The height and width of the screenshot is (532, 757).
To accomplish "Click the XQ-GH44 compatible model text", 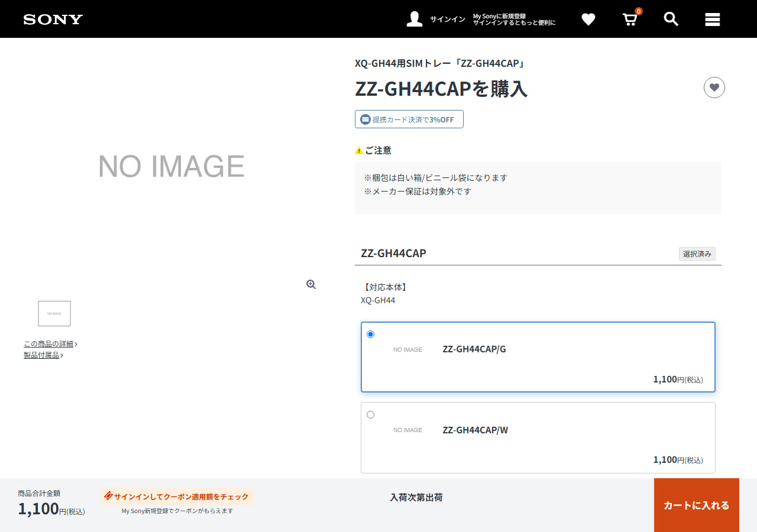I will pos(378,300).
